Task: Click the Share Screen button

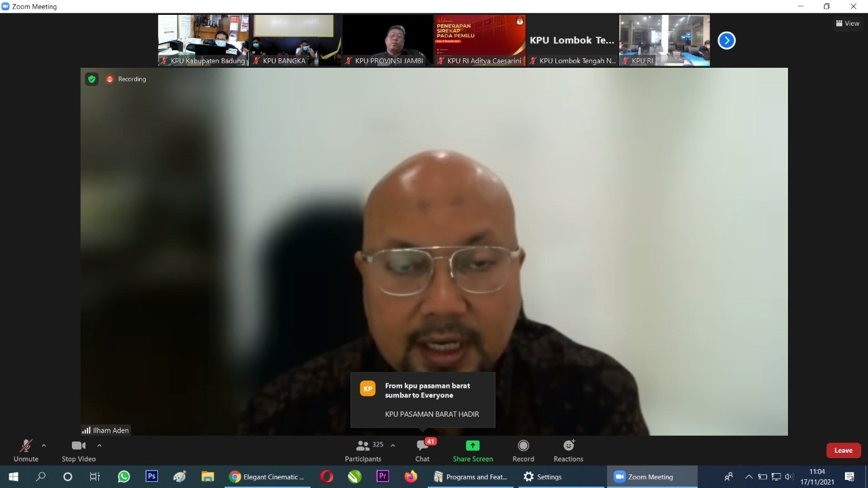Action: (x=473, y=450)
